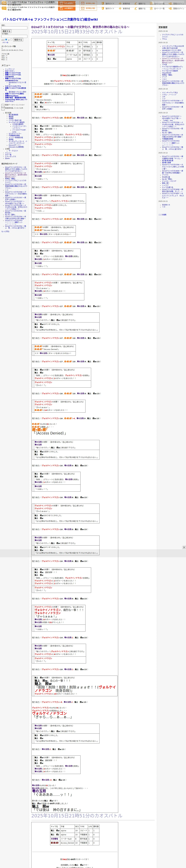Open カオスバトルロイヤル in the sidebar menu

click(x=13, y=86)
